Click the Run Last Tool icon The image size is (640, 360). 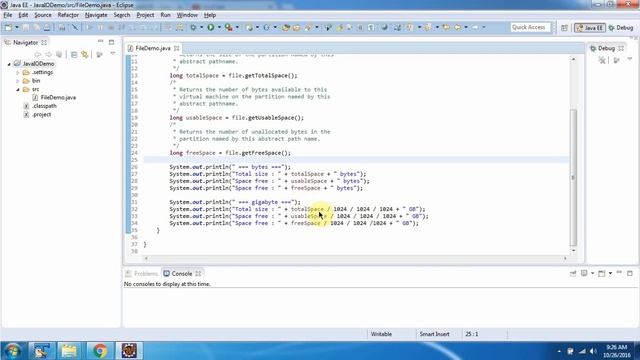[229, 27]
